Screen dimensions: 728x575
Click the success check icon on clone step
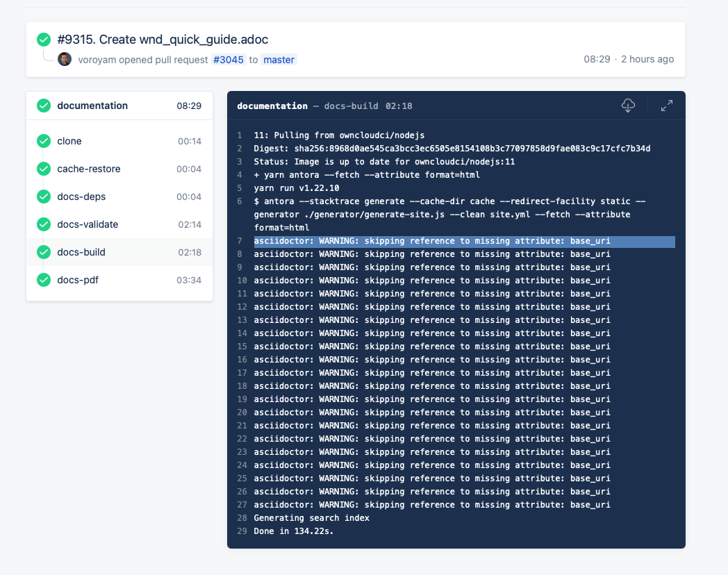[43, 141]
